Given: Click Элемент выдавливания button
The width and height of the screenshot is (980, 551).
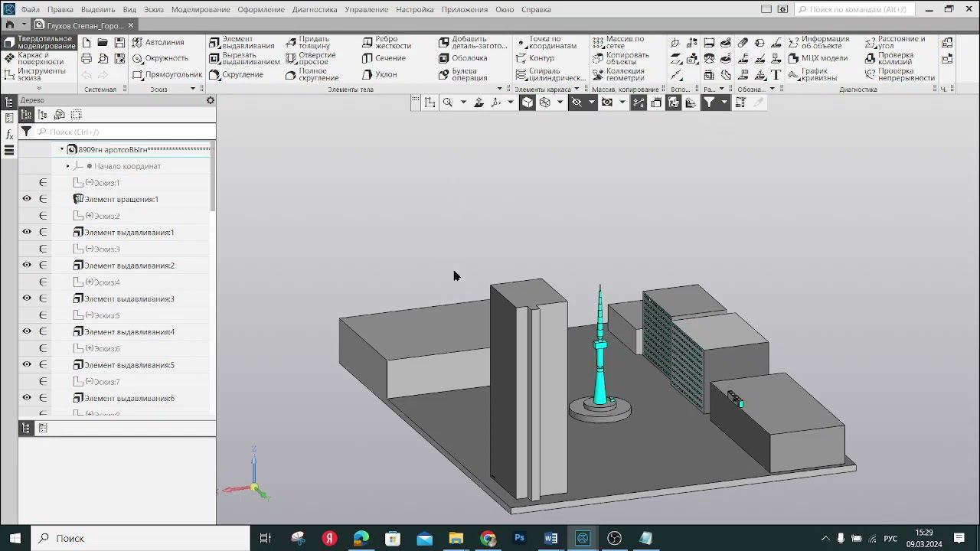Looking at the screenshot, I should 242,43.
